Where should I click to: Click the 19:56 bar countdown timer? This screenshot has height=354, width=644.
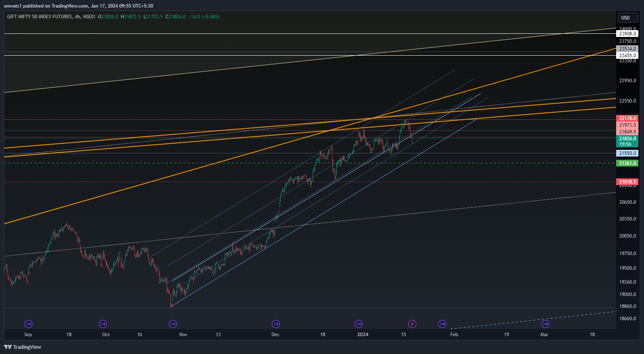625,144
